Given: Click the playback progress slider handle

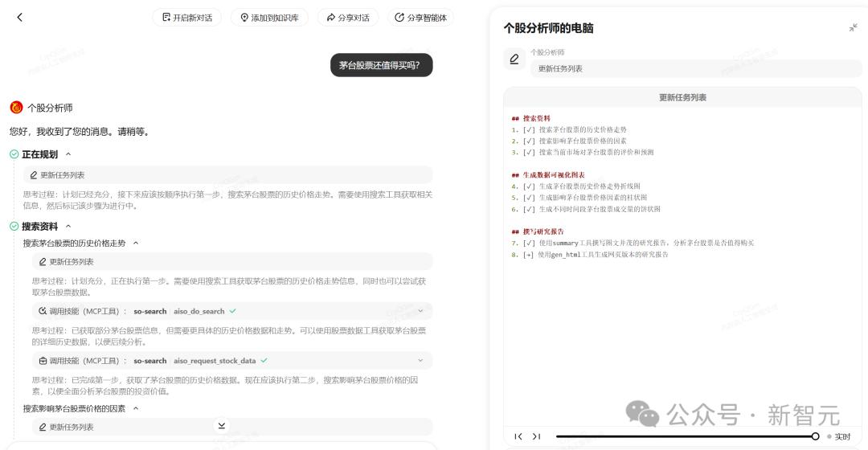Looking at the screenshot, I should (x=815, y=436).
